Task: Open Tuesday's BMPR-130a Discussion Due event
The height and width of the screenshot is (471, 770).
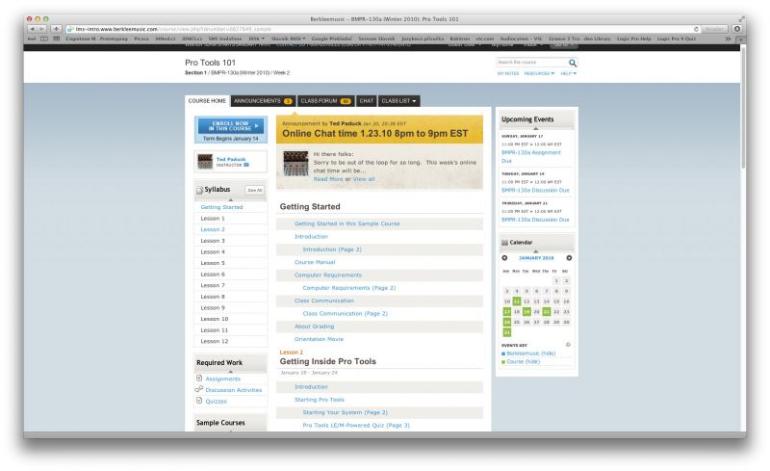Action: 535,190
